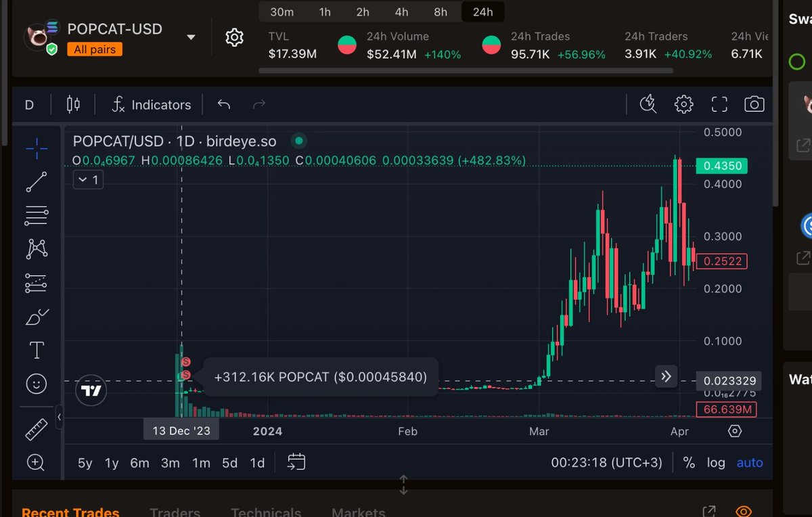Select the XABCD pattern tool
The width and height of the screenshot is (812, 517).
pos(37,249)
